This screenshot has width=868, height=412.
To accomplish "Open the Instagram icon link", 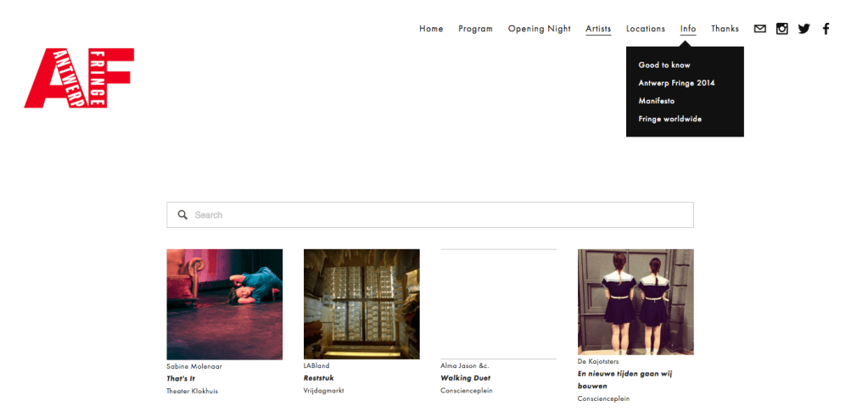I will point(781,29).
